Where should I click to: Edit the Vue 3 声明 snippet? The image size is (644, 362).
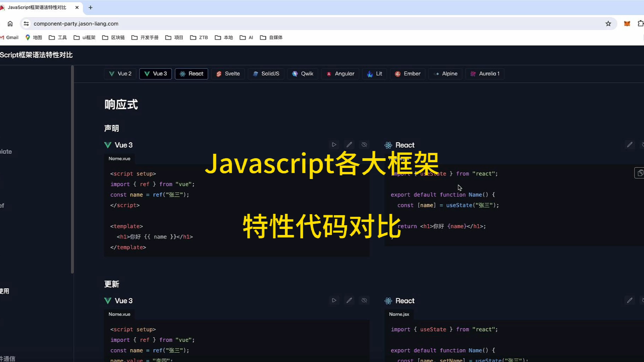[349, 145]
